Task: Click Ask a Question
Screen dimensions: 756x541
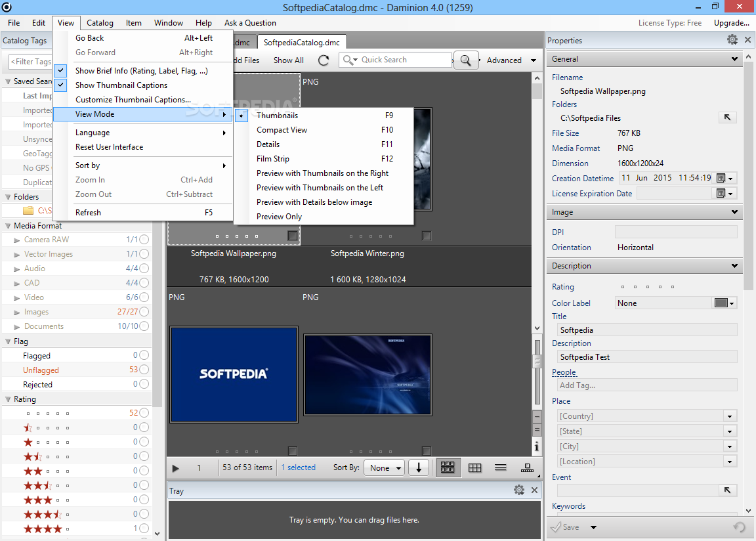Action: pyautogui.click(x=250, y=23)
